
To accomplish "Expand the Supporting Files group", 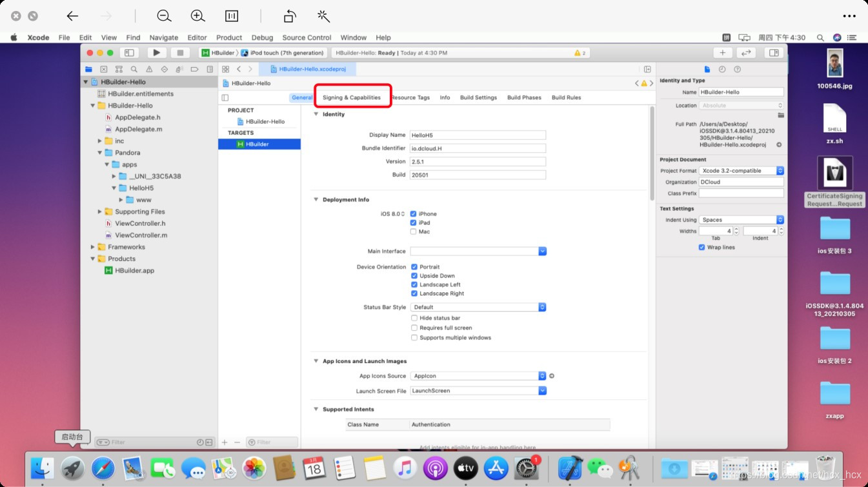I will (100, 212).
